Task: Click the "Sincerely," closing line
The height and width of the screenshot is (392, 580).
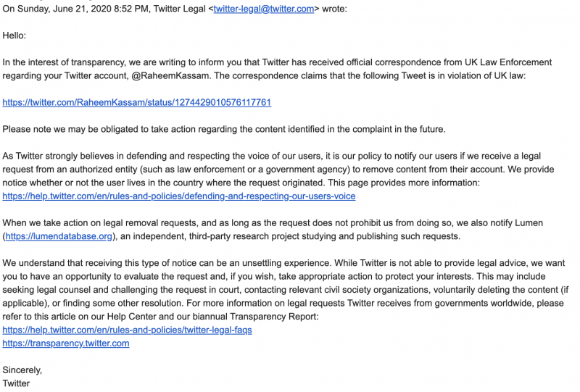Action: 22,370
